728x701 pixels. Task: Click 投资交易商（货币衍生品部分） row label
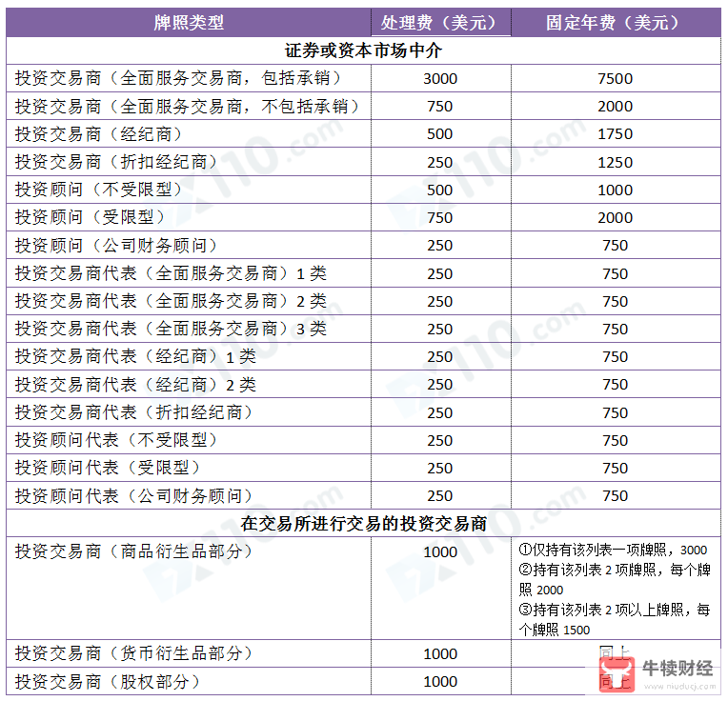point(136,653)
